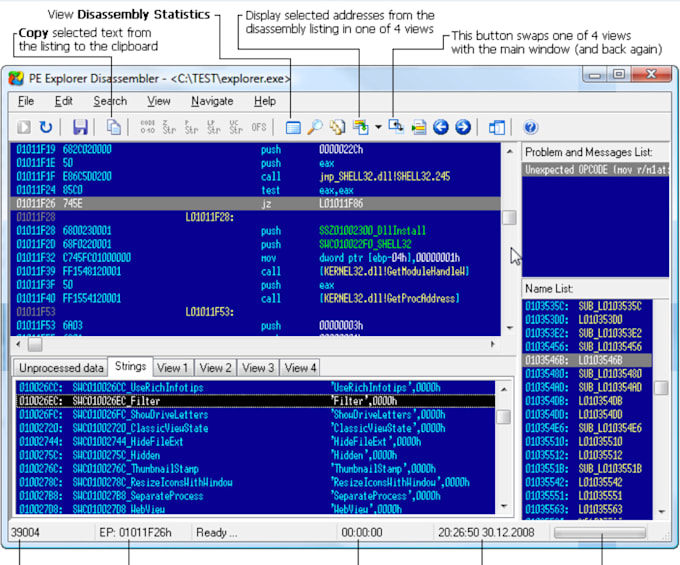The image size is (680, 565).
Task: Switch to View 3 tab
Action: (258, 368)
